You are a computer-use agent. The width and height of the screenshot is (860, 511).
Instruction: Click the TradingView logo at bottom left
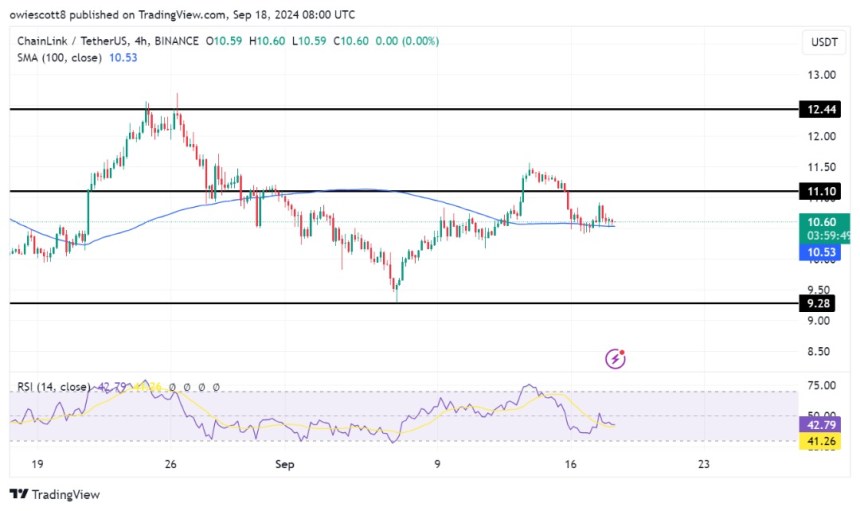pos(55,494)
